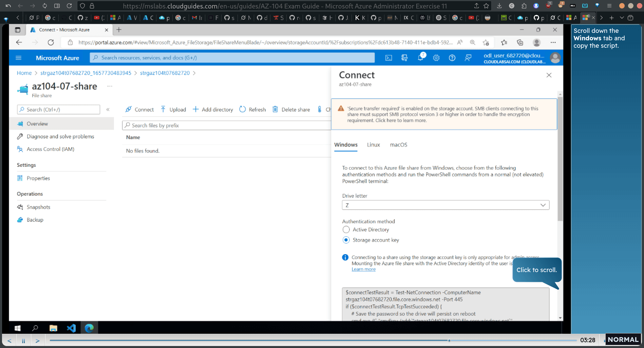The image size is (644, 348).
Task: Click Azure global search box
Action: click(x=232, y=58)
